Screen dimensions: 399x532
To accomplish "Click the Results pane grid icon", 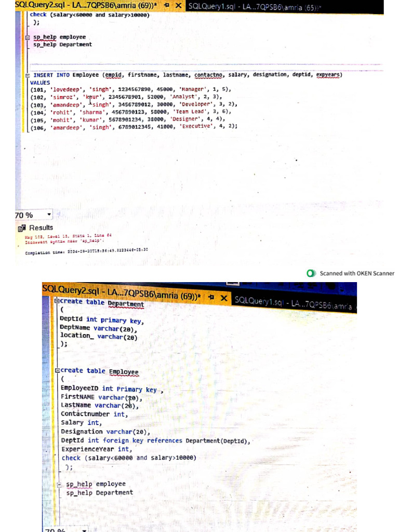I will pos(22,228).
